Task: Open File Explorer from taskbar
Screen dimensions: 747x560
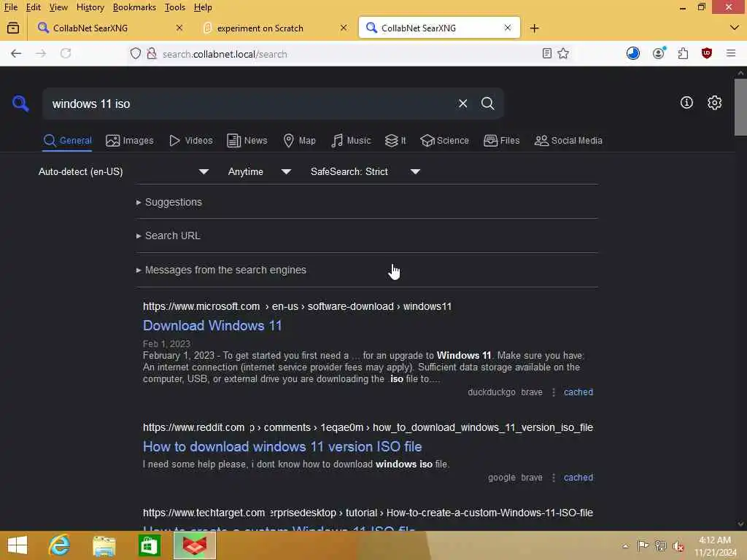Action: (x=104, y=545)
